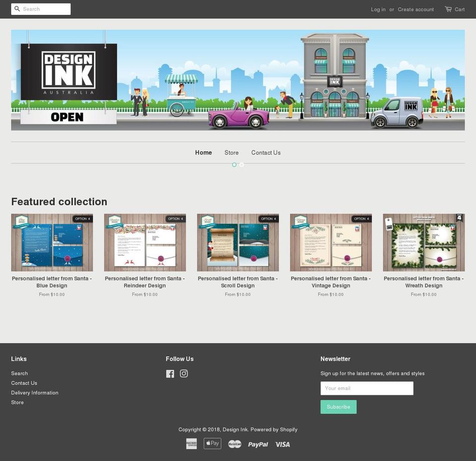
Task: Open the Santa Blue Design product thumbnail
Action: [x=52, y=242]
